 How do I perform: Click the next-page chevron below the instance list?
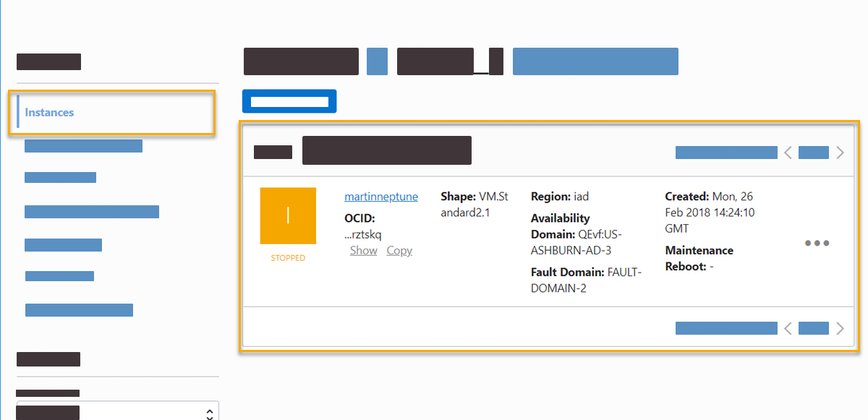pyautogui.click(x=840, y=327)
